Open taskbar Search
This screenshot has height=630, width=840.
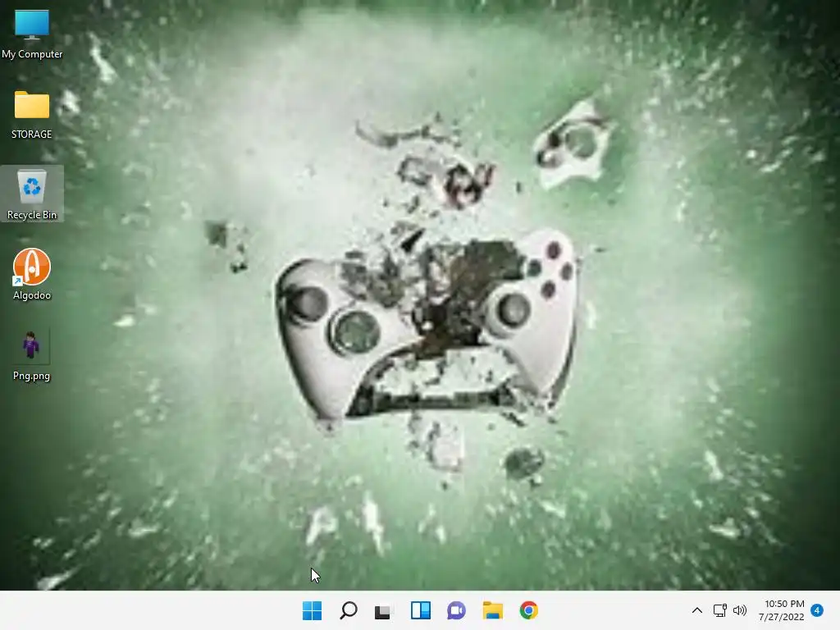(x=348, y=610)
